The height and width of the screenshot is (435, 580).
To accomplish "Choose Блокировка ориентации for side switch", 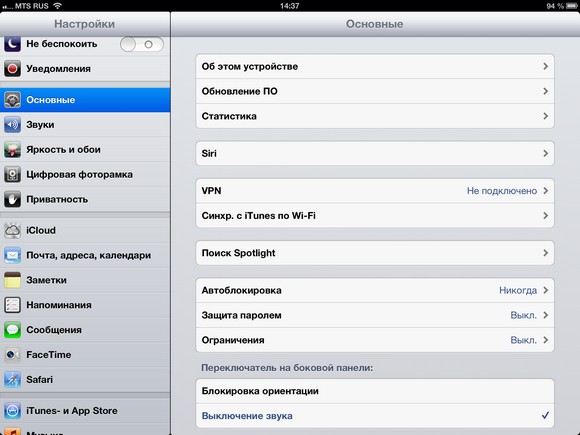I will (375, 391).
